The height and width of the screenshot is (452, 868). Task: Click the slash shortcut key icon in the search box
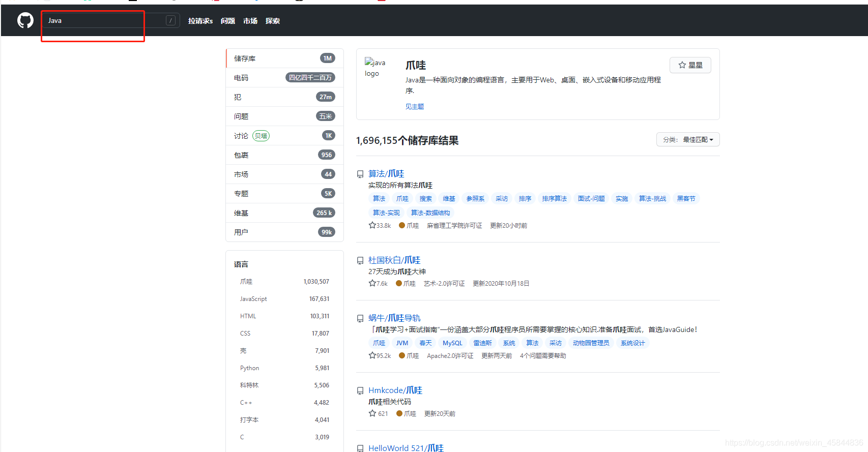pos(171,20)
